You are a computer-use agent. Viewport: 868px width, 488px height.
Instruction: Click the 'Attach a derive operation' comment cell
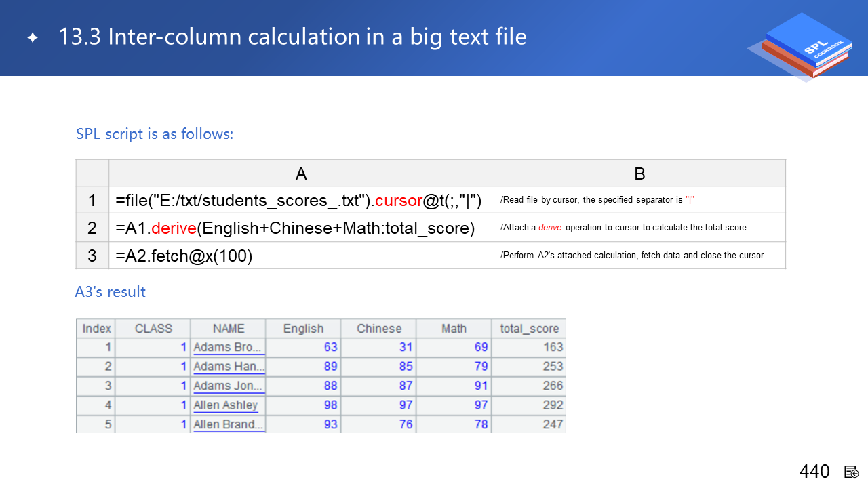point(623,228)
